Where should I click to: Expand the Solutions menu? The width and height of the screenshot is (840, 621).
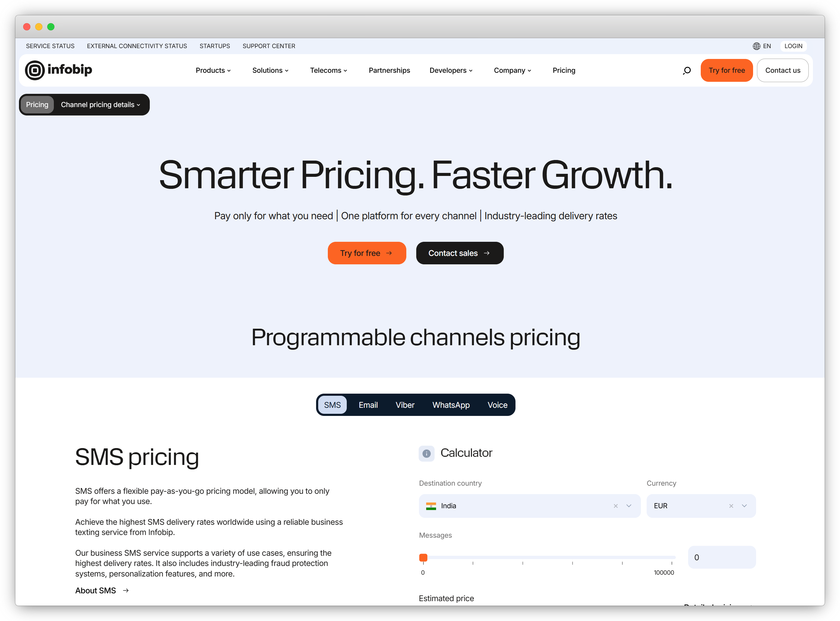click(270, 70)
